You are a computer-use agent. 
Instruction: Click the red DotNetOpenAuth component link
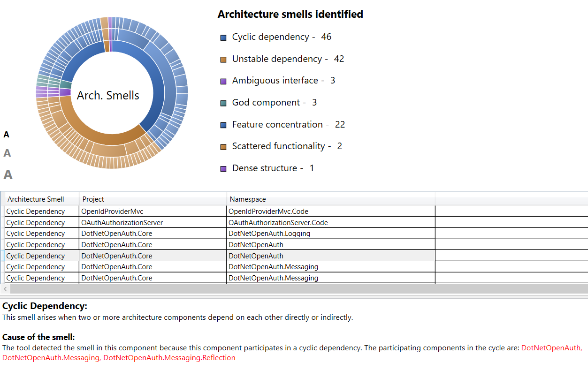[x=551, y=347]
